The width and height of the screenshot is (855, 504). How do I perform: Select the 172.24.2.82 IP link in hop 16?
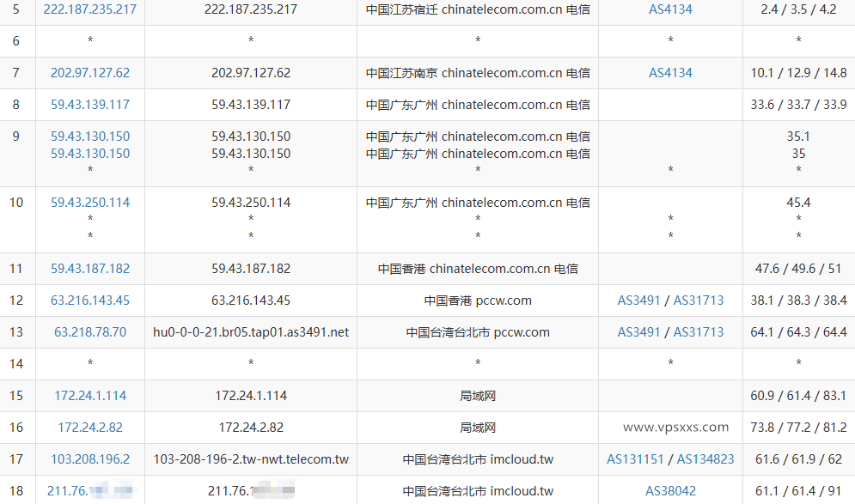pyautogui.click(x=89, y=427)
